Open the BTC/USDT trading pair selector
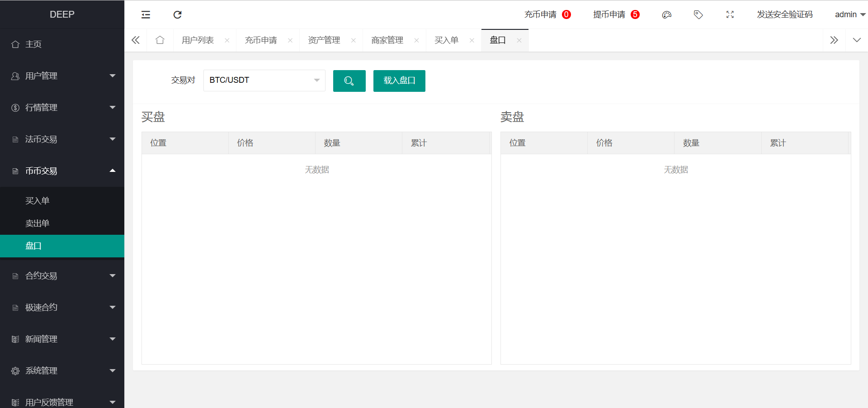The height and width of the screenshot is (408, 868). [264, 80]
